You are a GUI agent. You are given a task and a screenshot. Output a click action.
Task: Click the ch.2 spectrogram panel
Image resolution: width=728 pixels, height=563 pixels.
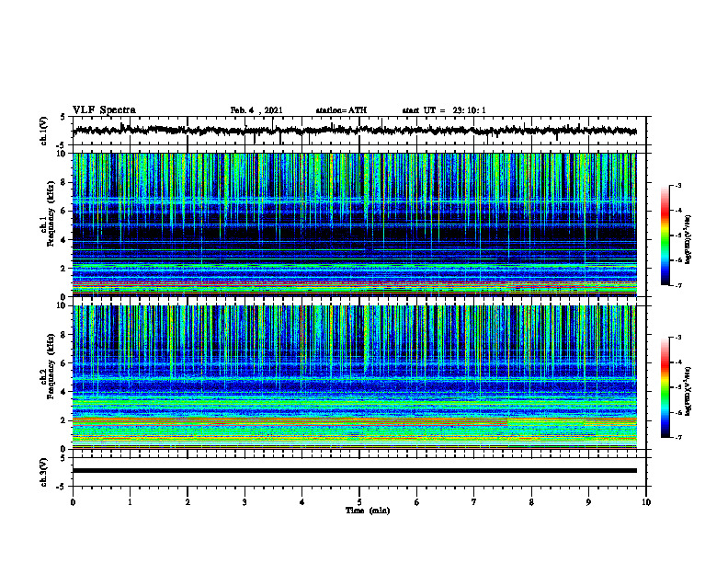pyautogui.click(x=354, y=377)
